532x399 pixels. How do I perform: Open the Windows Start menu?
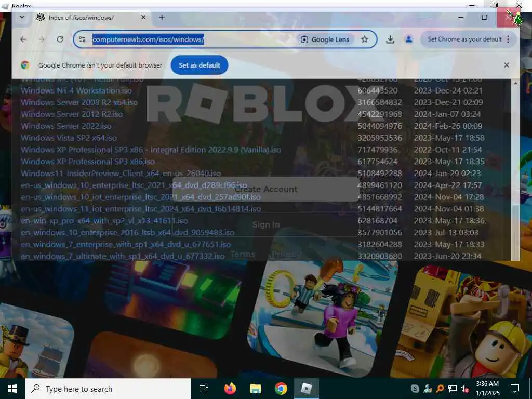pos(12,389)
